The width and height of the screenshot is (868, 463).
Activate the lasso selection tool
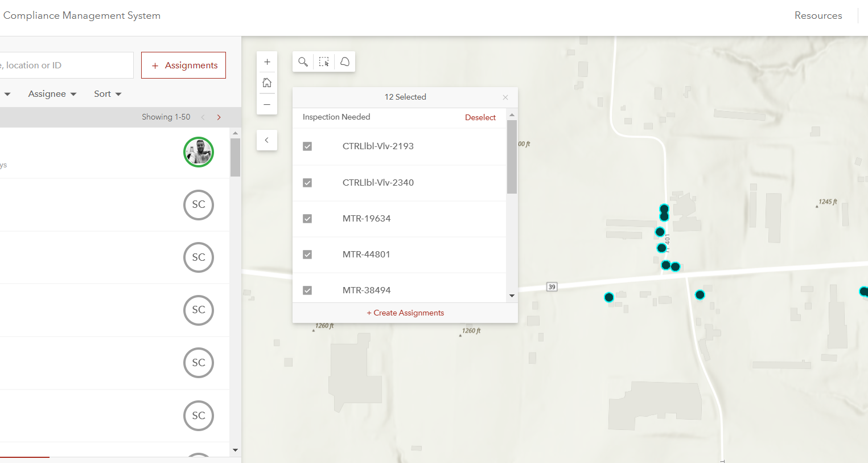[x=344, y=61]
